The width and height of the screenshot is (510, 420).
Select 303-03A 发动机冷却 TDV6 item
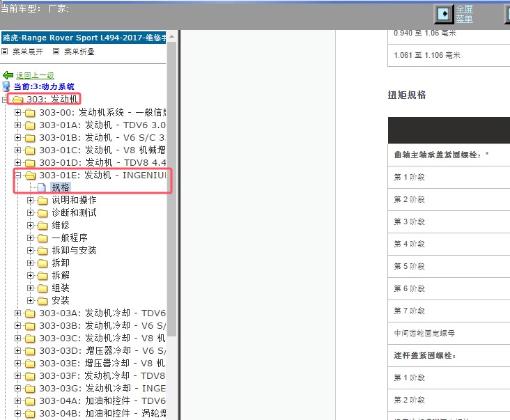[x=102, y=313]
